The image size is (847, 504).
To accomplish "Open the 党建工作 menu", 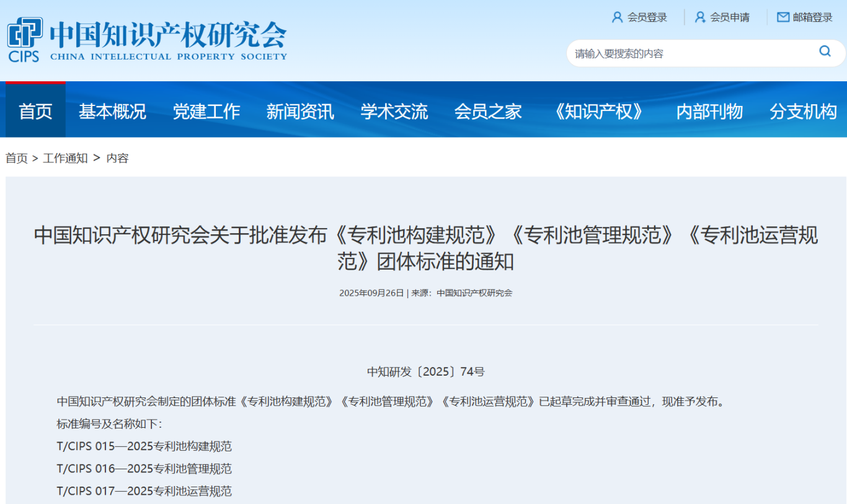I will 206,112.
